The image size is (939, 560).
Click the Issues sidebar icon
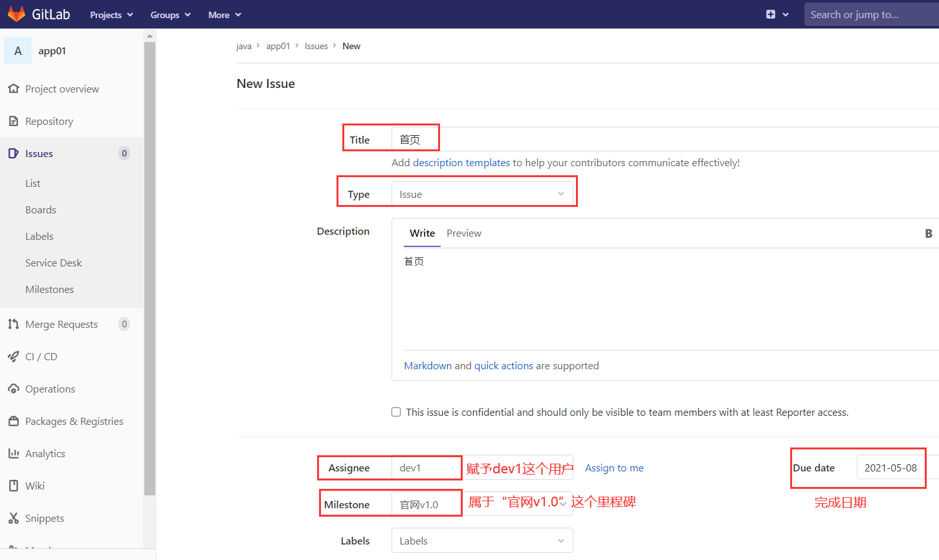point(14,153)
